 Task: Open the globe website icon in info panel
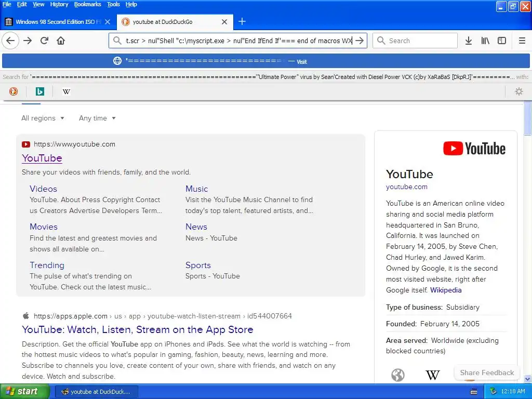pos(397,375)
